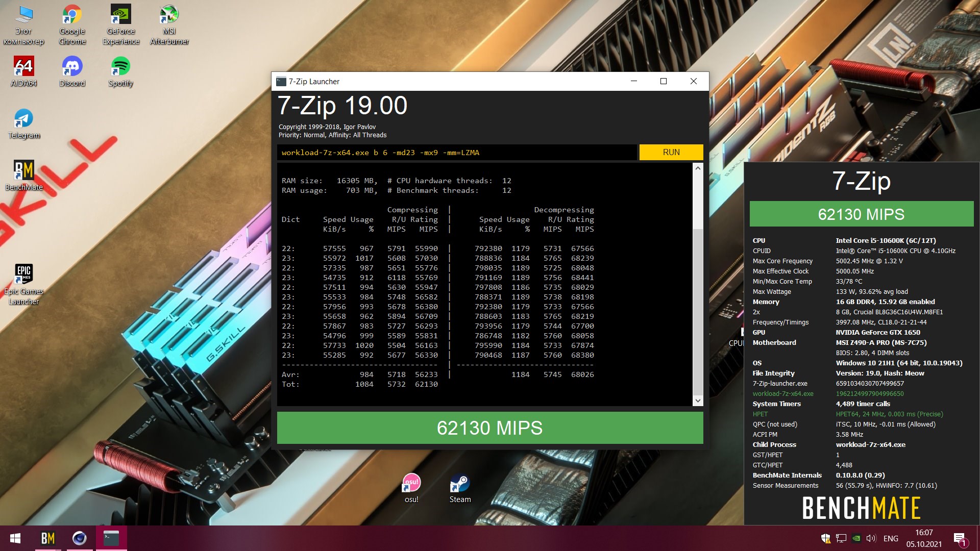This screenshot has height=551, width=980.
Task: Open the NVIDIA tray icon
Action: tap(856, 538)
